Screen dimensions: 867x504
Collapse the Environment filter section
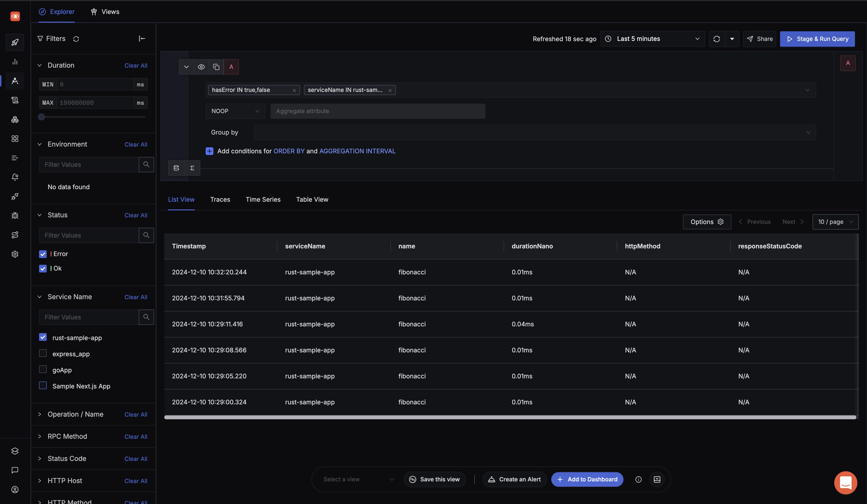point(39,144)
